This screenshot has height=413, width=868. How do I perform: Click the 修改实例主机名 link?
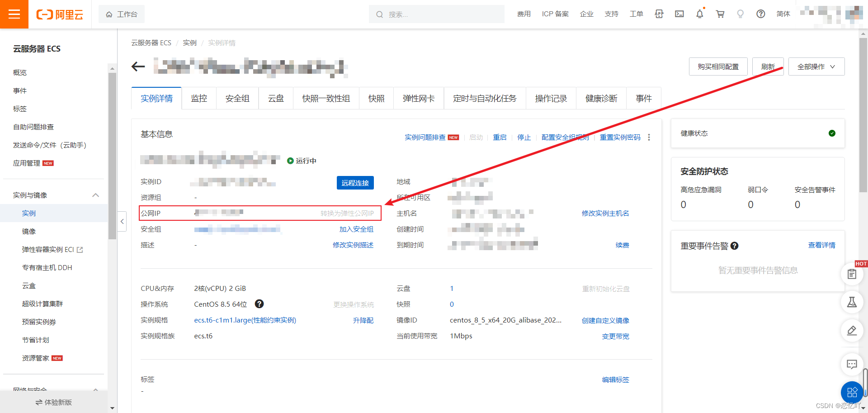(605, 213)
